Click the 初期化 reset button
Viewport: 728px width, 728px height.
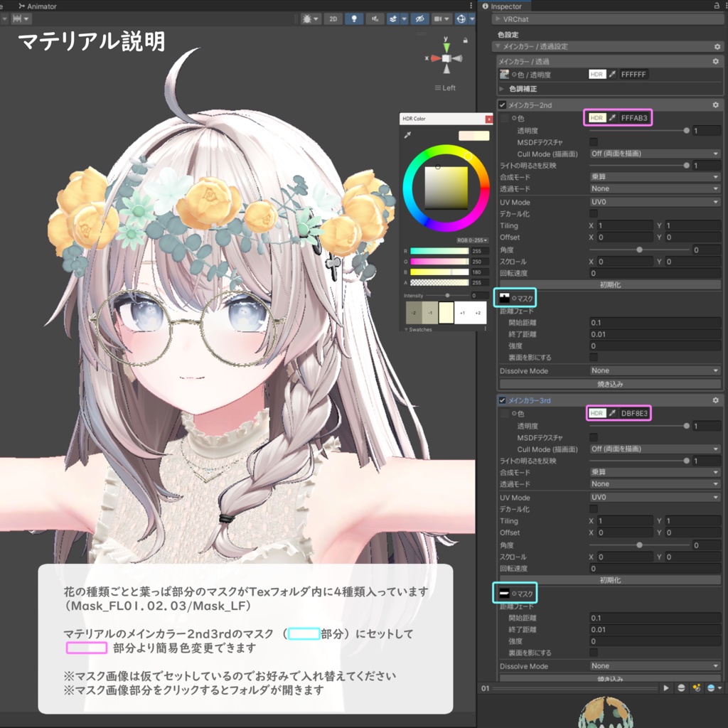pos(609,284)
